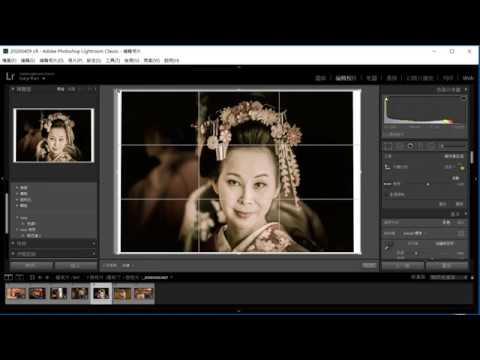Screen dimensions: 480x360
Task: Open the profile browser grid icon
Action: coord(461,233)
